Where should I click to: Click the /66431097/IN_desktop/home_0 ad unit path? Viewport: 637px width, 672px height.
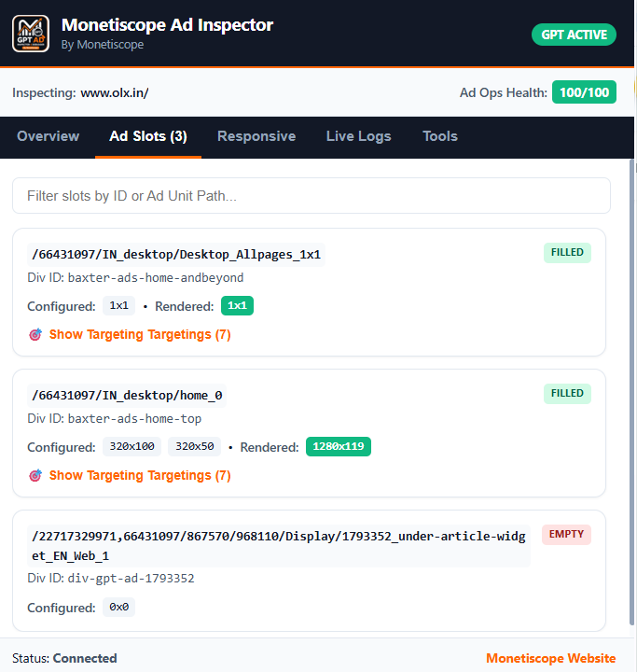point(127,395)
